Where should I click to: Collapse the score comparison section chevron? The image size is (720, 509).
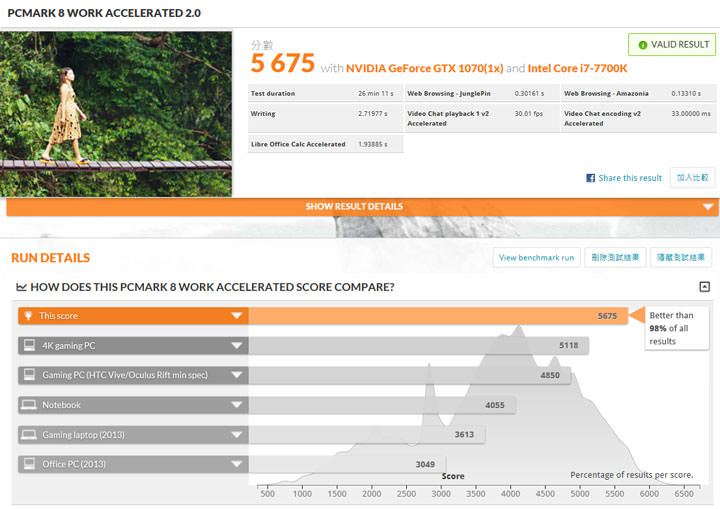tap(703, 288)
